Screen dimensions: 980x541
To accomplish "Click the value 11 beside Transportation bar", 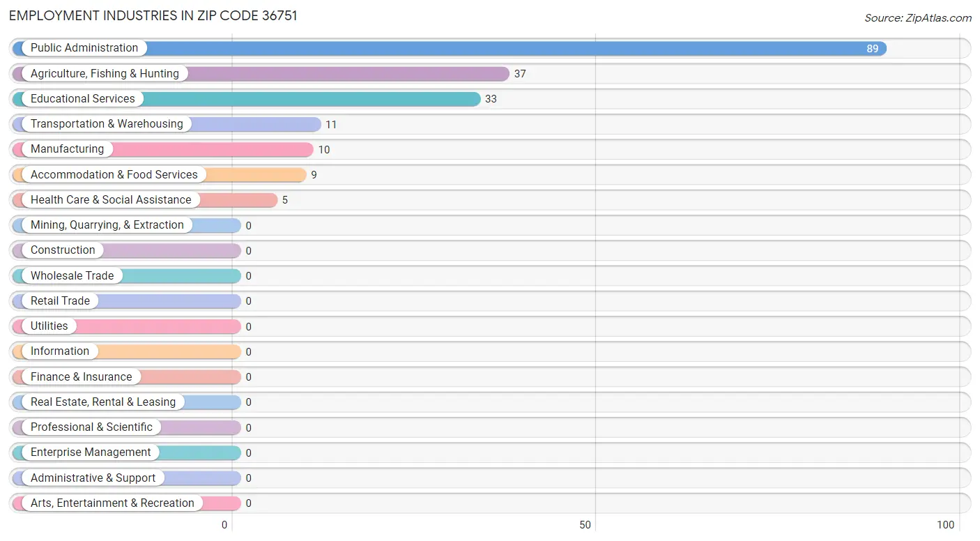I will (331, 125).
